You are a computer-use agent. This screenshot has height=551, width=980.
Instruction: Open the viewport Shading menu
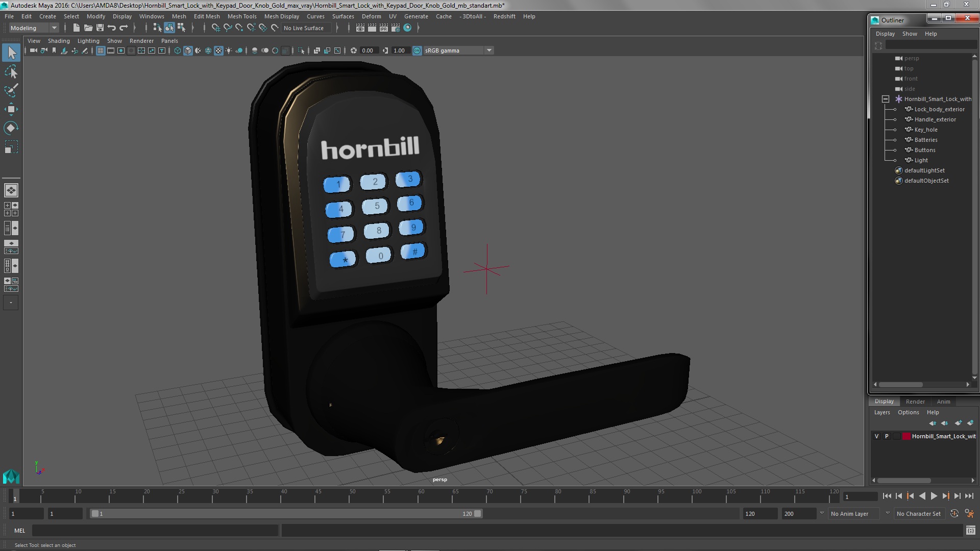[59, 41]
